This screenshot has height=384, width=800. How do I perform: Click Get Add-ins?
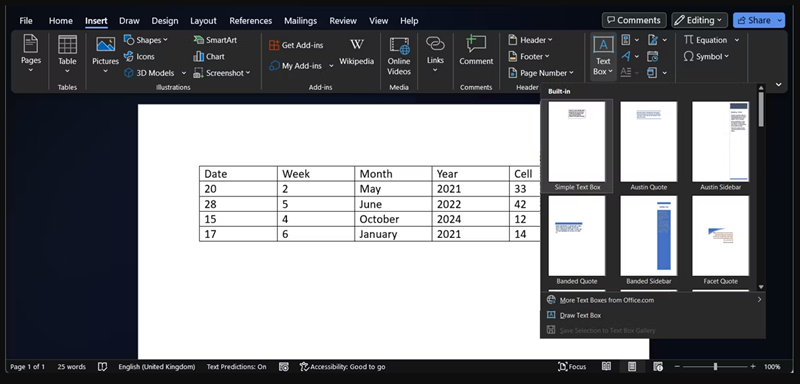(x=296, y=45)
